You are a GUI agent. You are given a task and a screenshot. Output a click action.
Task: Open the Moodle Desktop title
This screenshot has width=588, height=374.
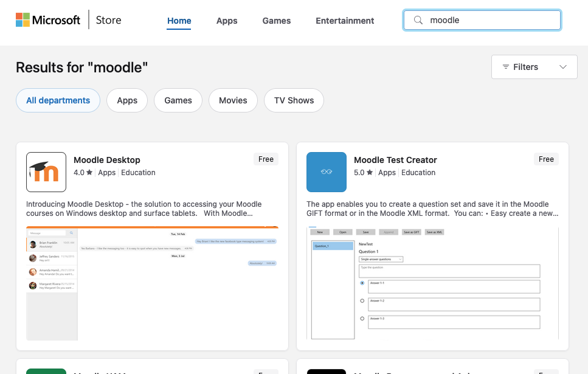(107, 160)
